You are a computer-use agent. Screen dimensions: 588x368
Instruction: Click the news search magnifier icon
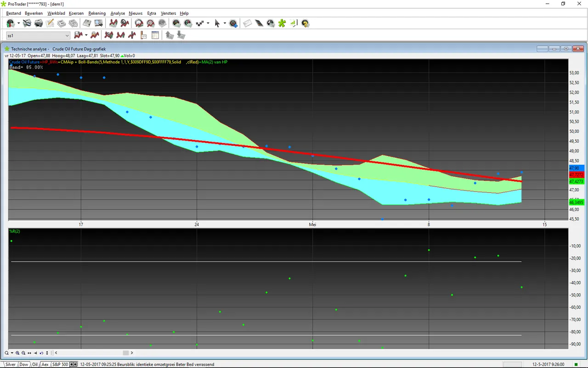tap(98, 23)
